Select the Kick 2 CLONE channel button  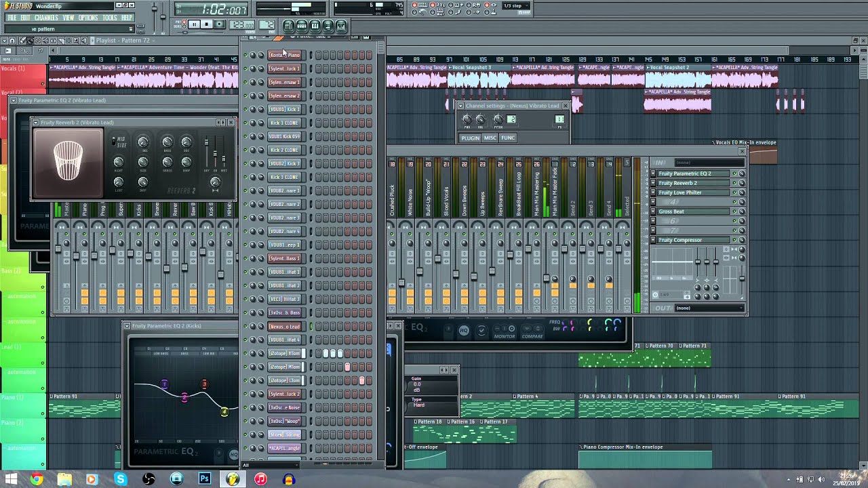(x=284, y=150)
